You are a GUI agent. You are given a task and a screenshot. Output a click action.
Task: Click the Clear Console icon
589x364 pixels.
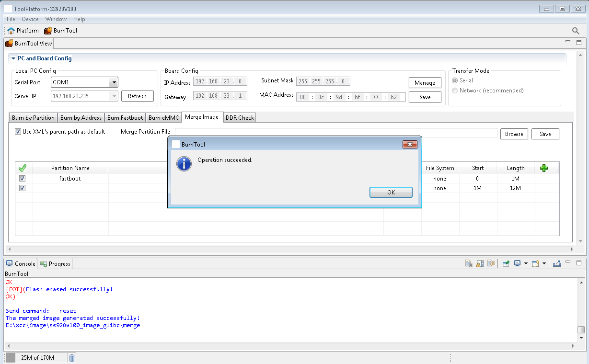[x=469, y=263]
